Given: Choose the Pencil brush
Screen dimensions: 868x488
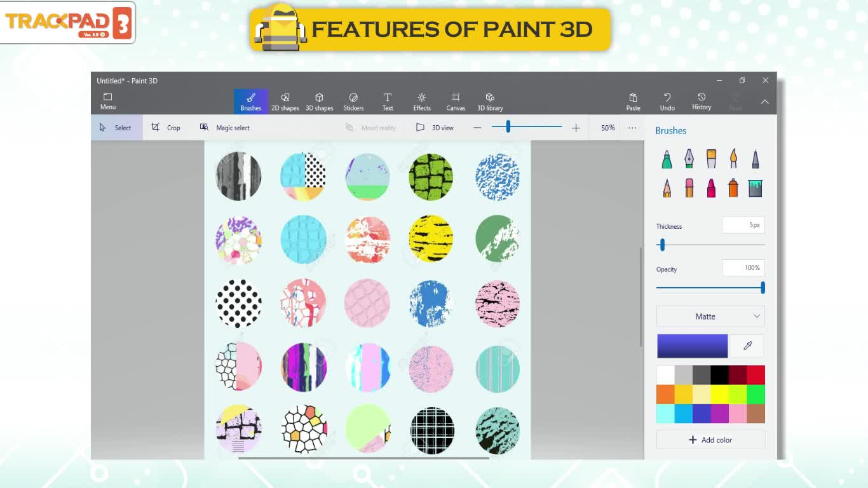Looking at the screenshot, I should 667,188.
